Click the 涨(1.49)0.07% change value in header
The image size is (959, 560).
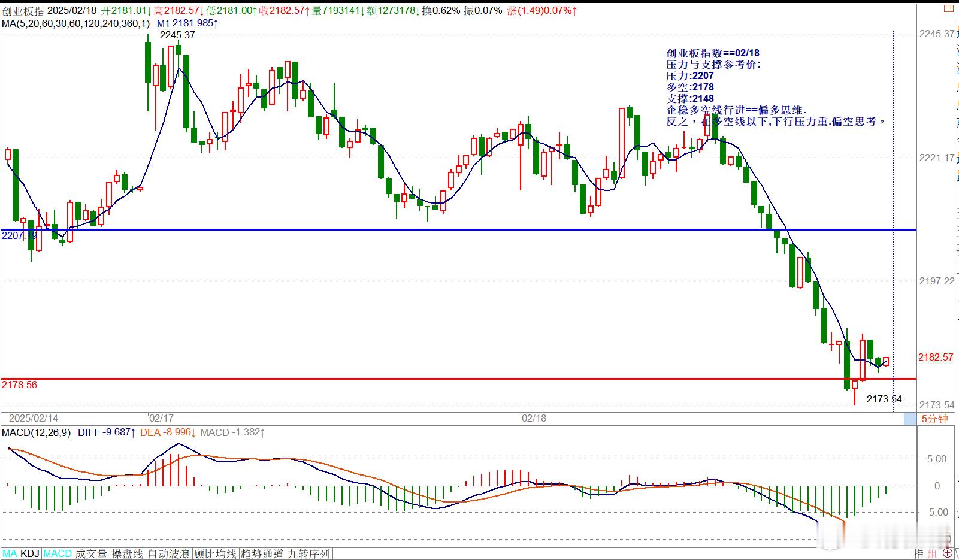[x=543, y=11]
